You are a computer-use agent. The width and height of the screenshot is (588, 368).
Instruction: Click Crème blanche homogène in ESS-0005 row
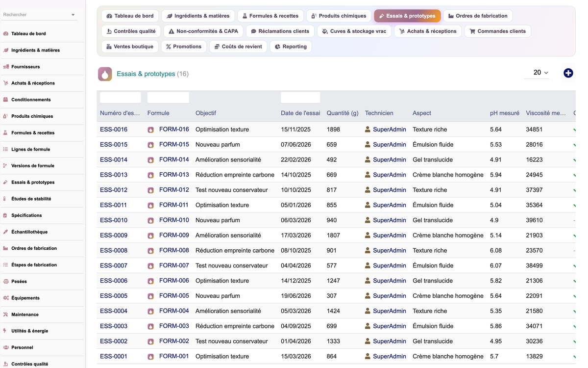point(448,296)
